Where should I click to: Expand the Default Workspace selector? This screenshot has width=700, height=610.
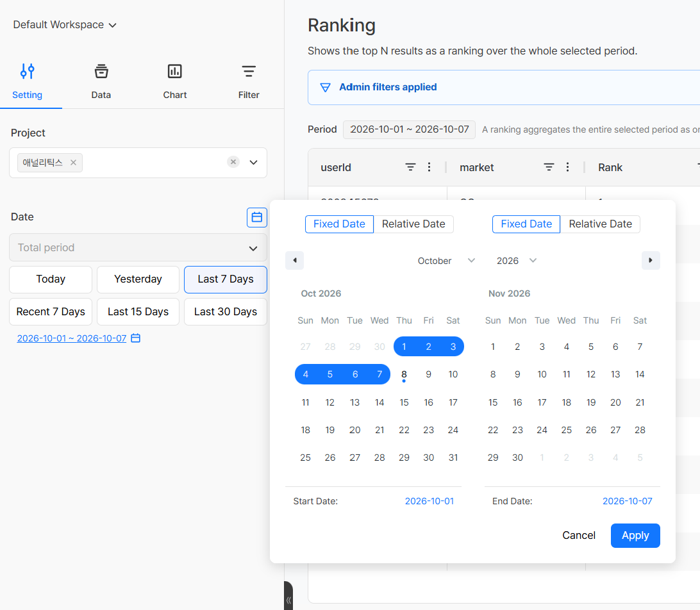click(x=65, y=25)
